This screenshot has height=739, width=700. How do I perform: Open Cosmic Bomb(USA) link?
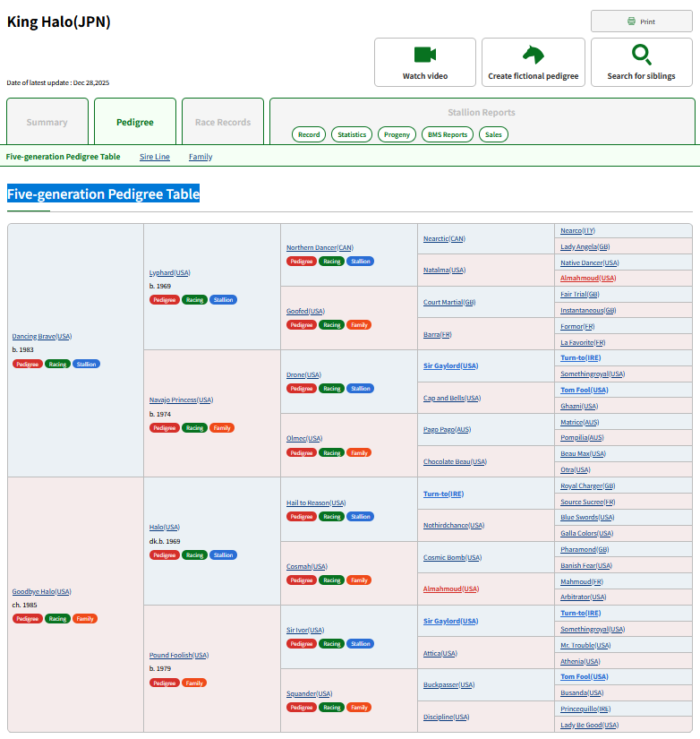(x=452, y=557)
